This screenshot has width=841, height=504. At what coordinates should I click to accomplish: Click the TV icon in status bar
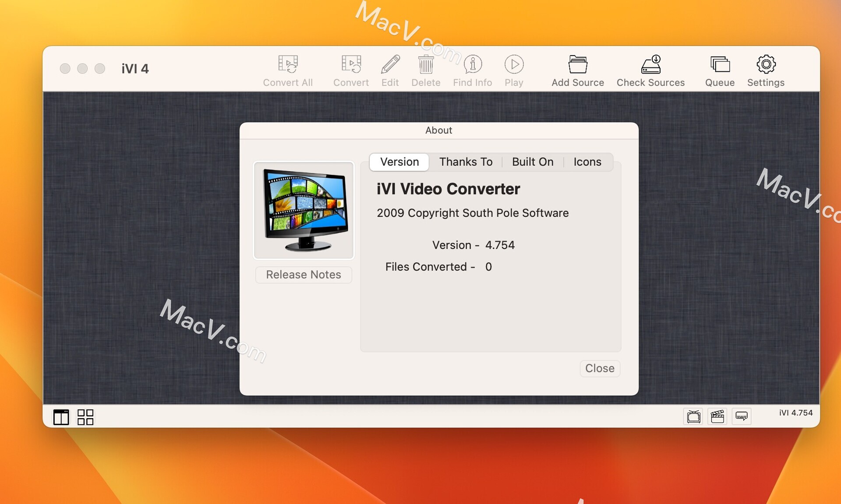point(694,416)
